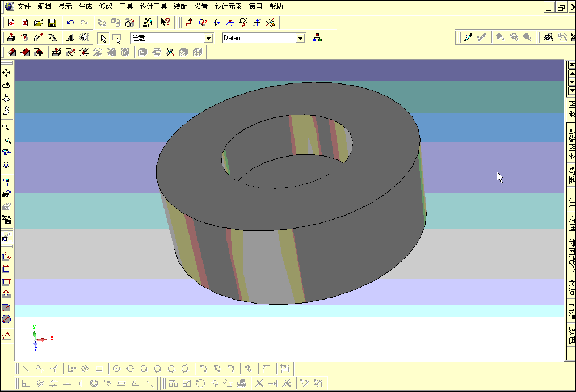Toggle the box selection tool

[116, 38]
